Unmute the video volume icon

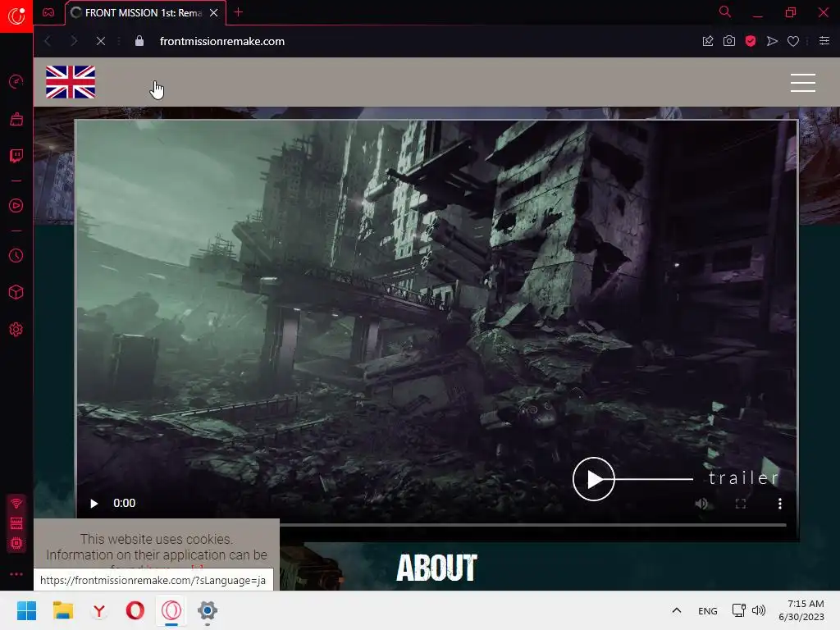pyautogui.click(x=701, y=504)
